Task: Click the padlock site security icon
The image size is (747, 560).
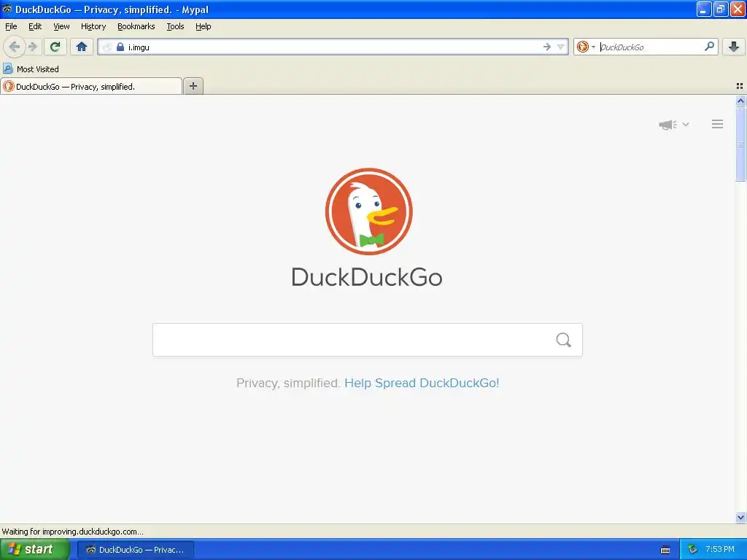Action: [120, 47]
